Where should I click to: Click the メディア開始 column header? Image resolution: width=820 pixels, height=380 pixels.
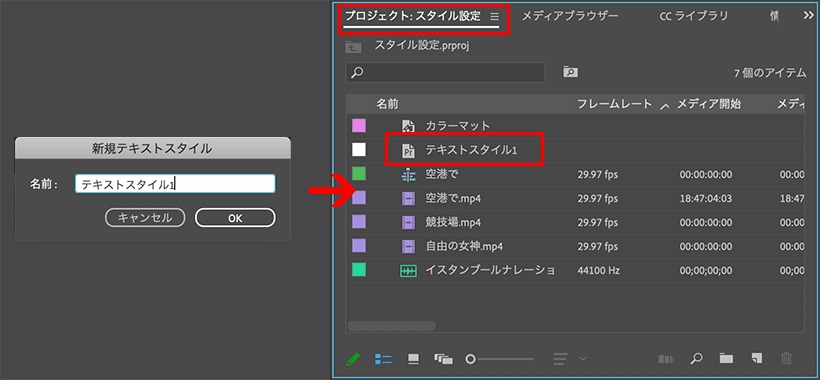coord(709,104)
